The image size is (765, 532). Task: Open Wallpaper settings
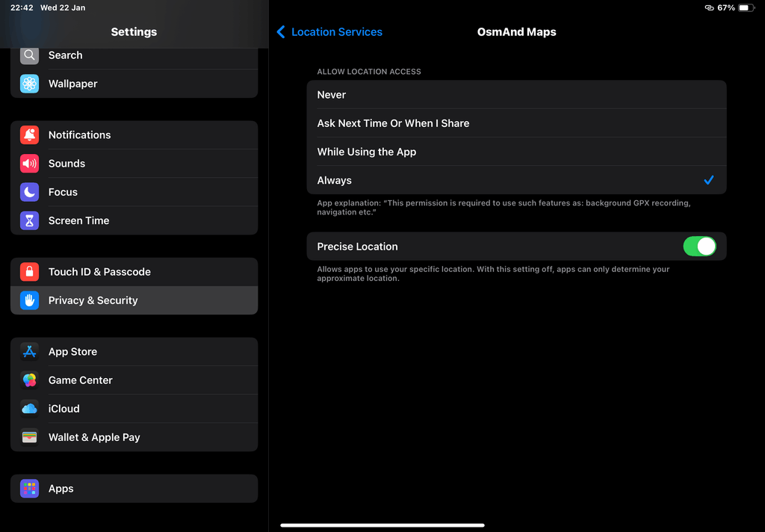point(134,84)
